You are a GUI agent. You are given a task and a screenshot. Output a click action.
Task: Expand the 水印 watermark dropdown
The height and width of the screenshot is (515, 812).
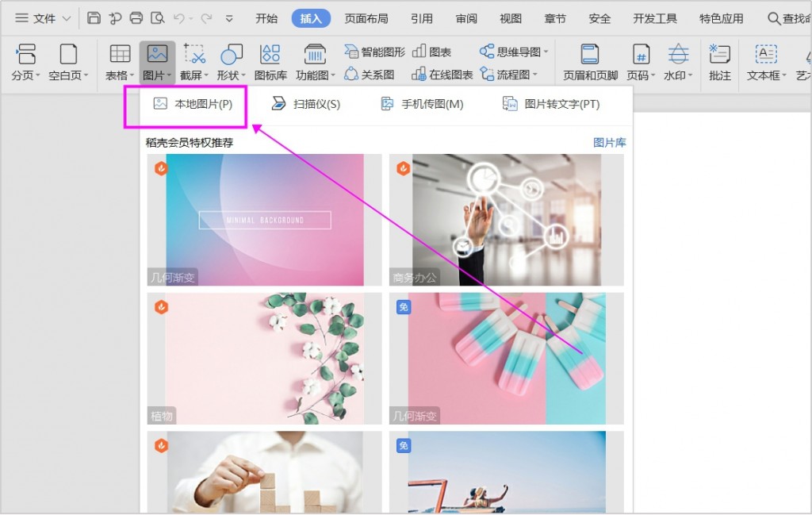coord(691,75)
